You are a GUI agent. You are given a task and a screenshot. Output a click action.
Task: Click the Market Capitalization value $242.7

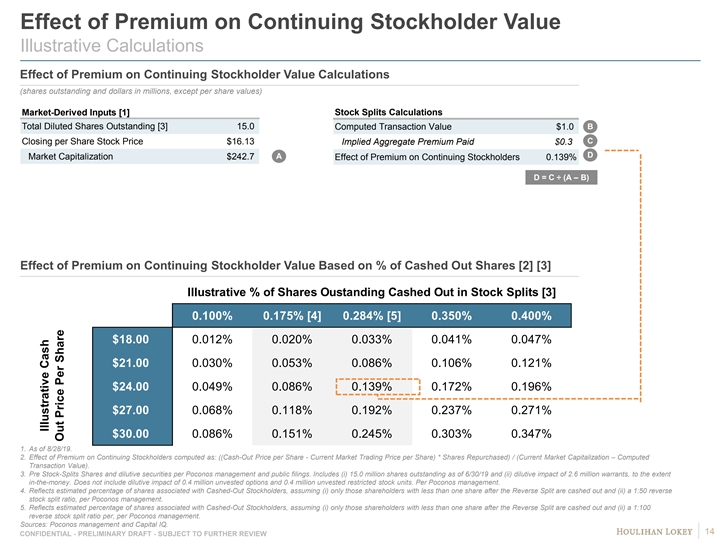pos(241,157)
